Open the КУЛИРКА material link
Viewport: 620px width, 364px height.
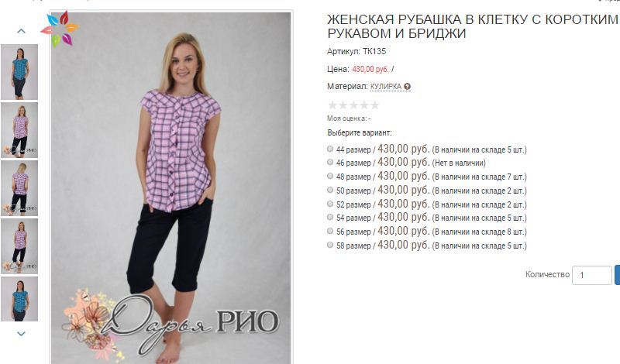point(386,87)
